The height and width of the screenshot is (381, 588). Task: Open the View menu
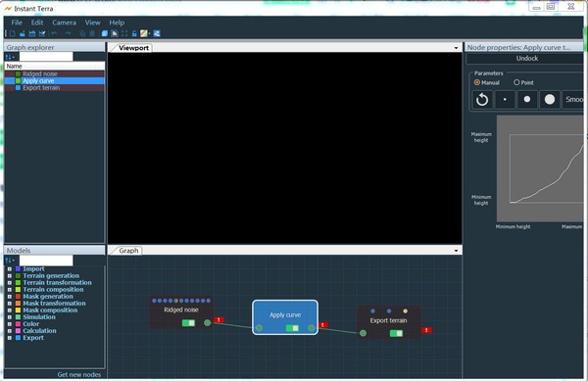[93, 23]
